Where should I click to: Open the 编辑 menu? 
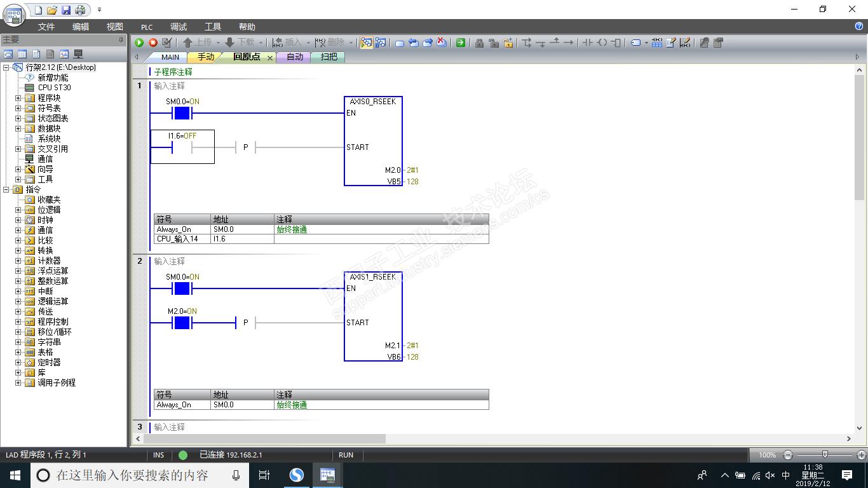click(x=81, y=27)
